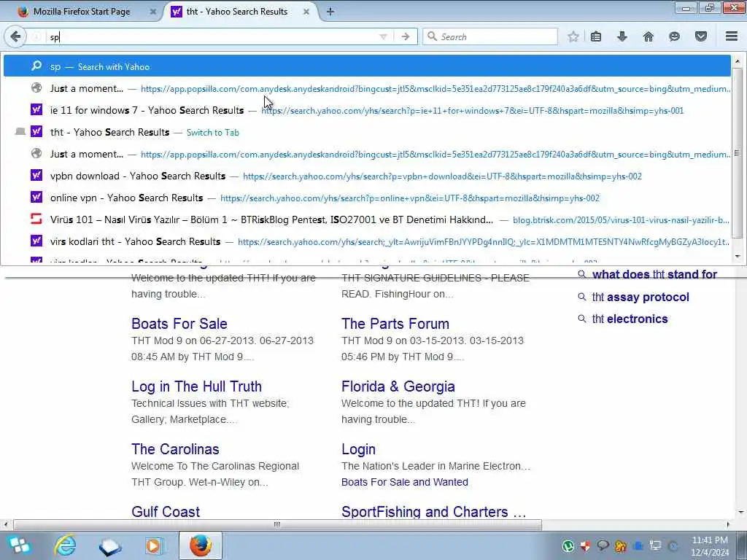Open the downloads arrow icon
Viewport: 747px width, 560px height.
pyautogui.click(x=622, y=36)
